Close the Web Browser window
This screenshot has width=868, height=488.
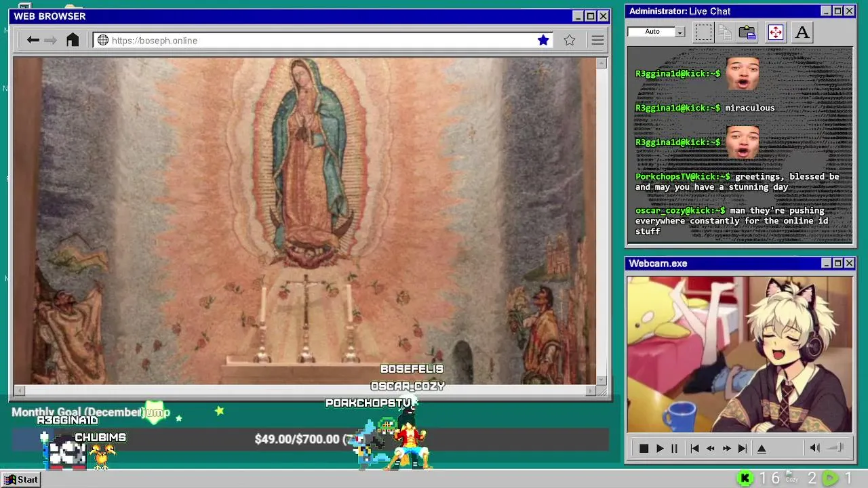pyautogui.click(x=603, y=16)
